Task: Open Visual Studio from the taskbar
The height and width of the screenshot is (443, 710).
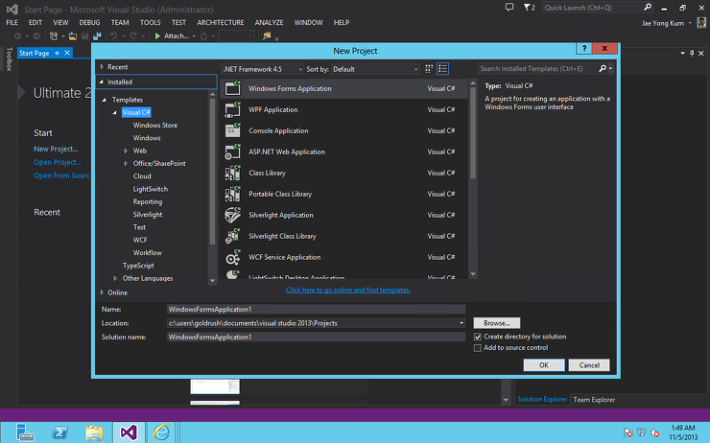Action: pos(129,433)
